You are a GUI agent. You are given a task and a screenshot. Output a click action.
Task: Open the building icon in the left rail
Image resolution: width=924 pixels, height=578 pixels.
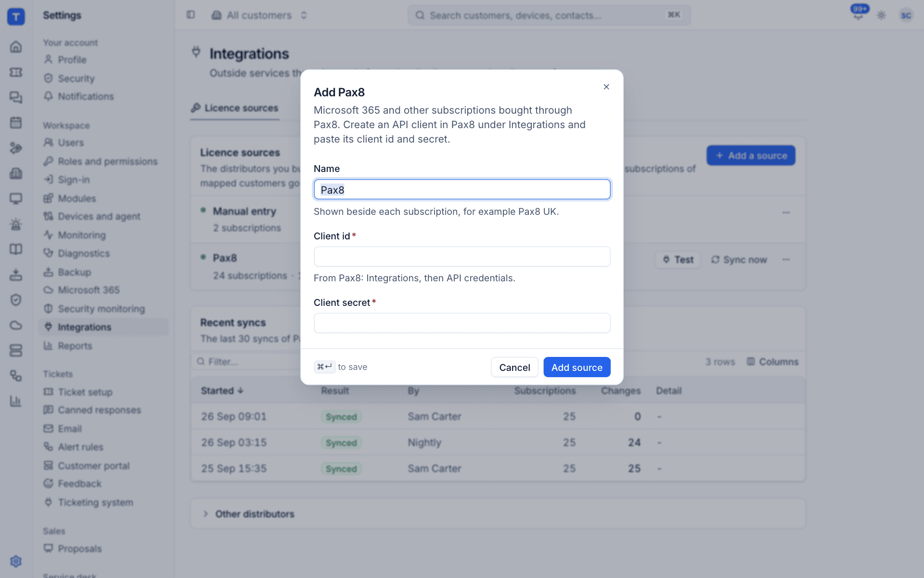(x=16, y=173)
